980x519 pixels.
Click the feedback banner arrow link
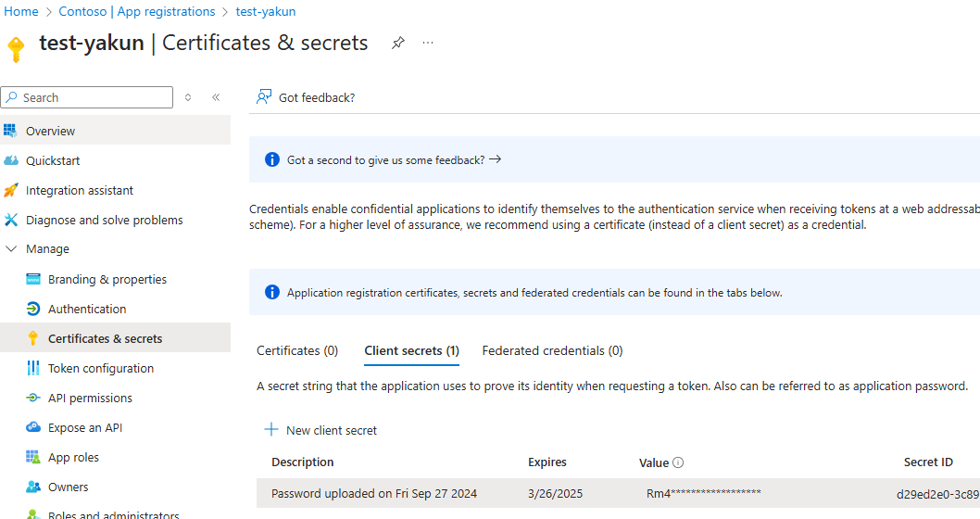495,159
